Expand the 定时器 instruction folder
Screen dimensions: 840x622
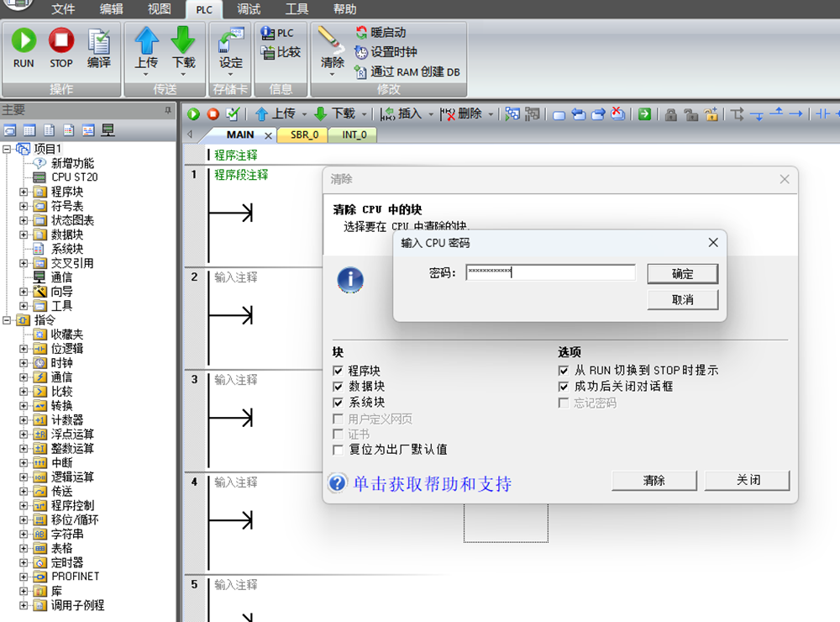pos(24,563)
